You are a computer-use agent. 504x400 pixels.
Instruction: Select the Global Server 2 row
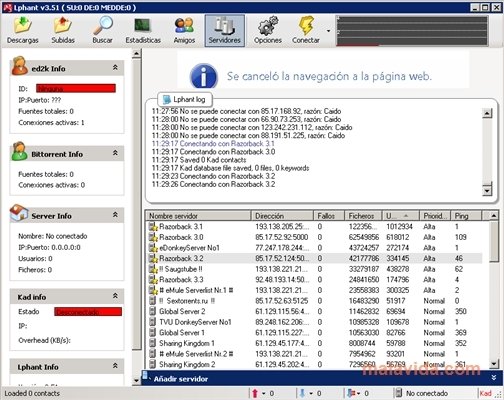pyautogui.click(x=315, y=312)
